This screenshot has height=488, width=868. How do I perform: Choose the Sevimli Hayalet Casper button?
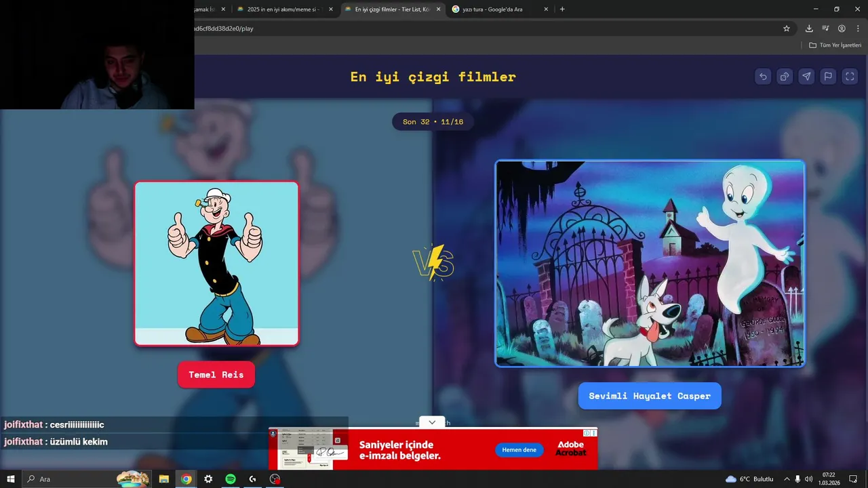650,396
